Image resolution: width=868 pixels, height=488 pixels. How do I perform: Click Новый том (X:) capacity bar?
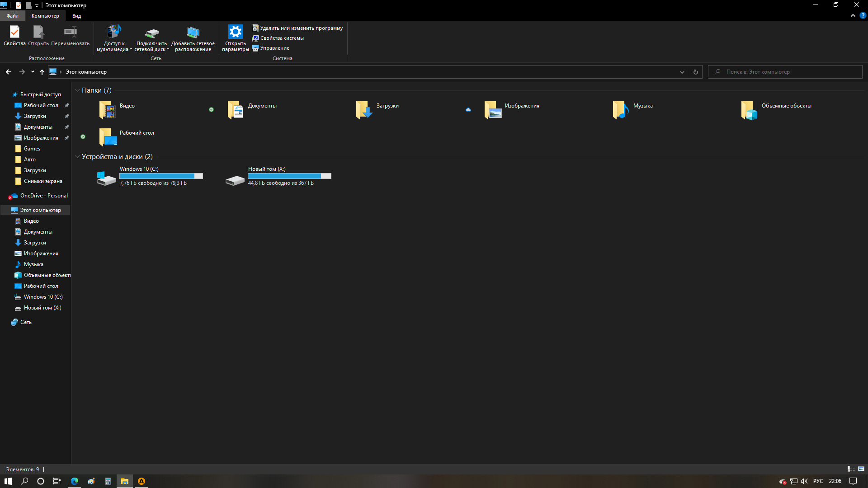click(289, 176)
